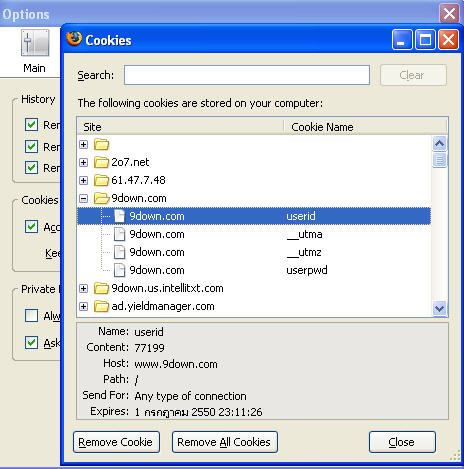The width and height of the screenshot is (464, 469).
Task: Click the Remove All Cookies button
Action: (225, 442)
